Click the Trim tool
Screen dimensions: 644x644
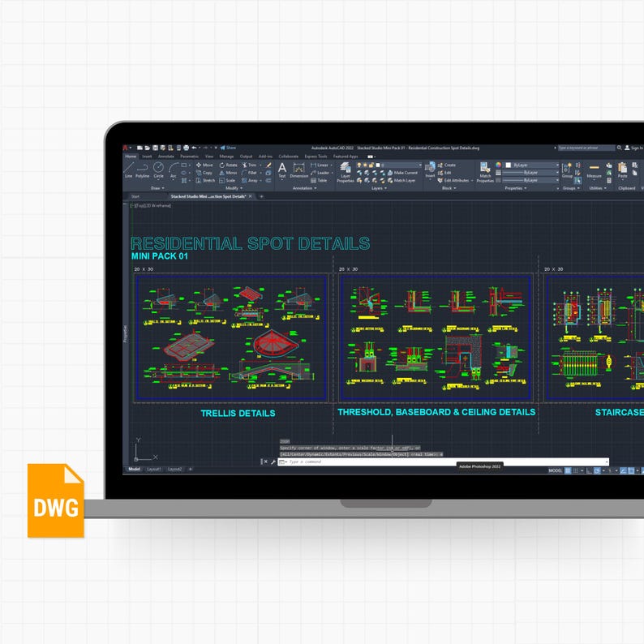[x=249, y=165]
